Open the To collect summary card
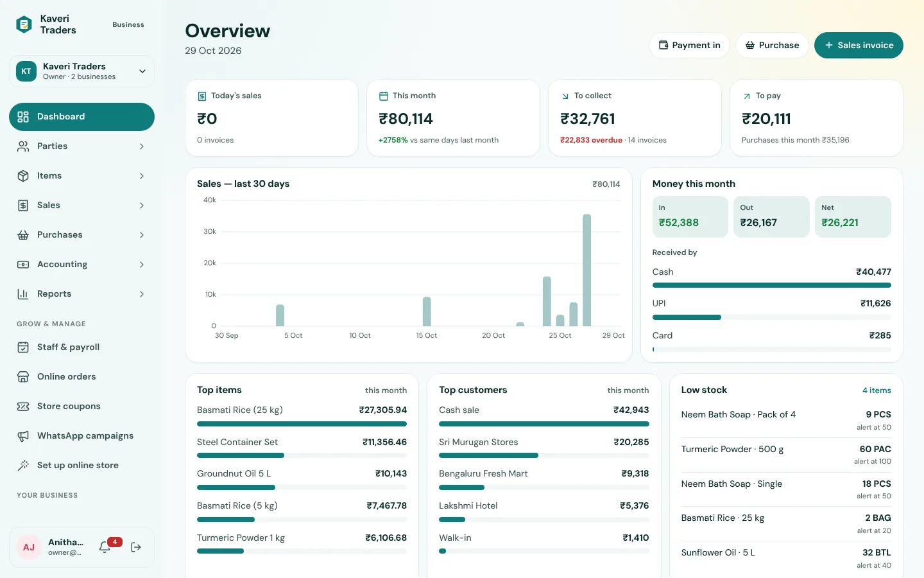Image resolution: width=924 pixels, height=578 pixels. pos(635,118)
